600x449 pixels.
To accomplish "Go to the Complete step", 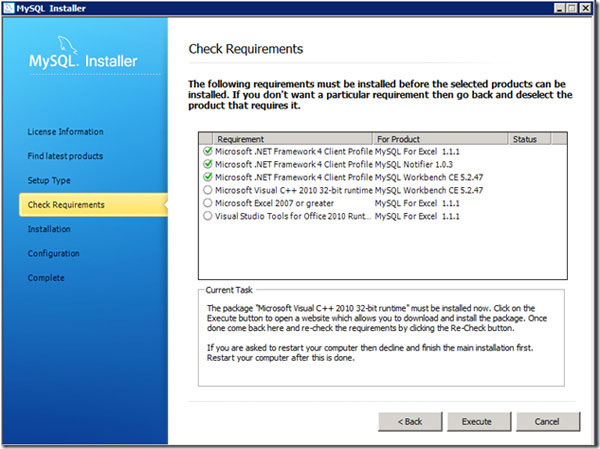I will tap(46, 278).
